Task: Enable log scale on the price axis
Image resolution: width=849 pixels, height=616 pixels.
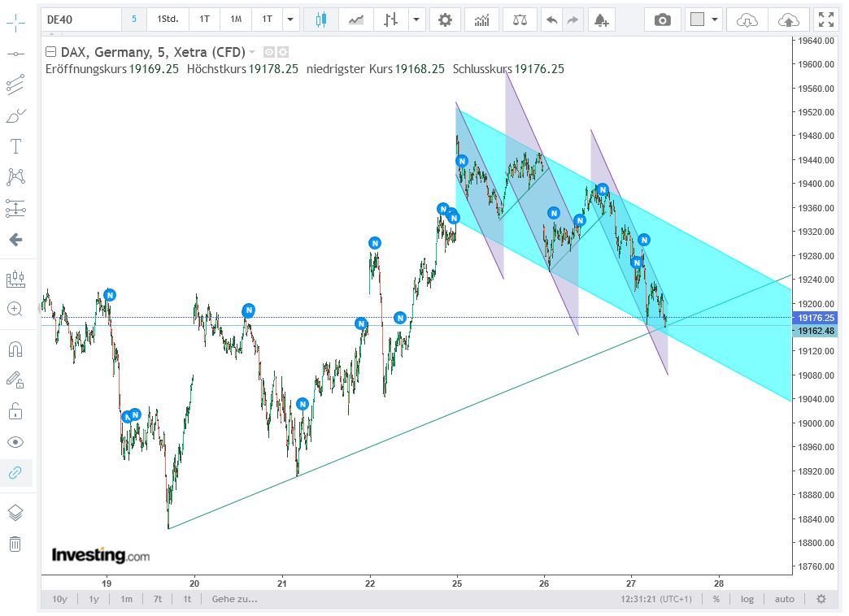Action: coord(747,599)
